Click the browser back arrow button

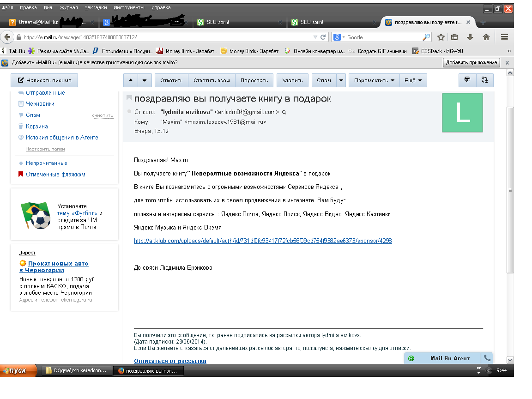7,37
